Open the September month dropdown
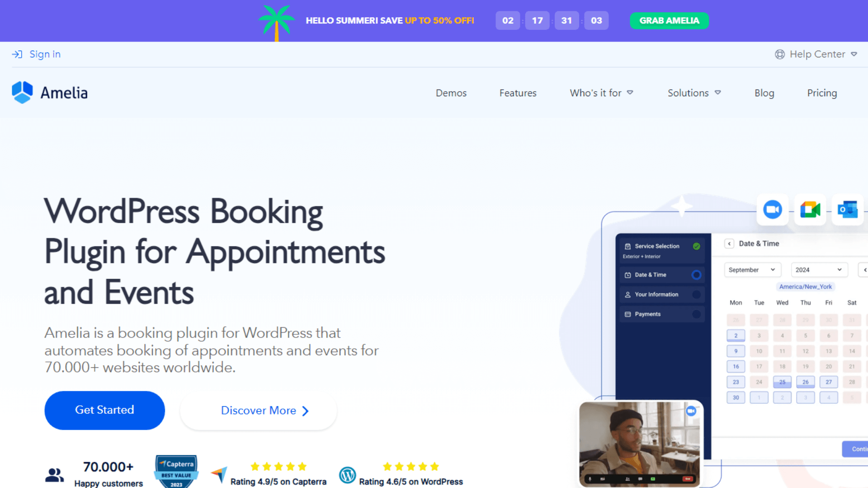Viewport: 868px width, 488px height. coord(752,270)
